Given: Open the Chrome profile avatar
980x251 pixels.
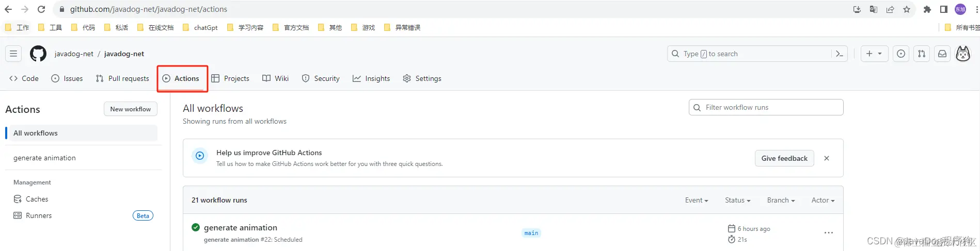Looking at the screenshot, I should coord(960,9).
